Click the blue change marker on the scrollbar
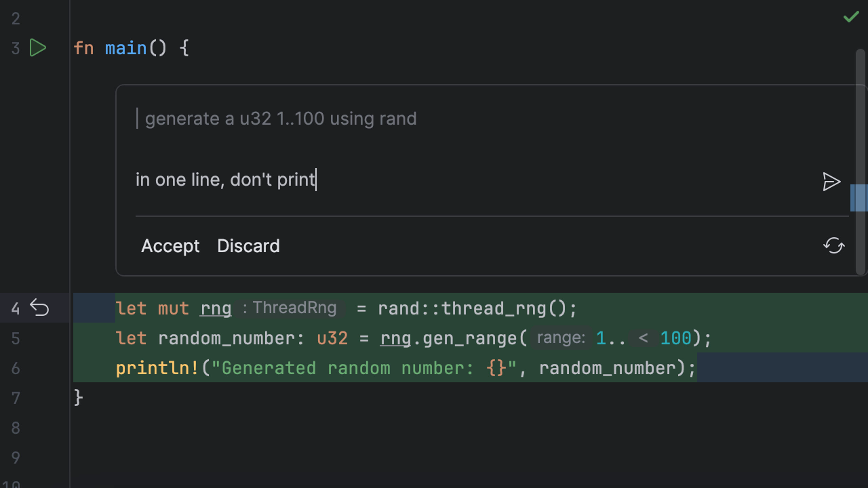This screenshot has height=488, width=868. point(859,198)
